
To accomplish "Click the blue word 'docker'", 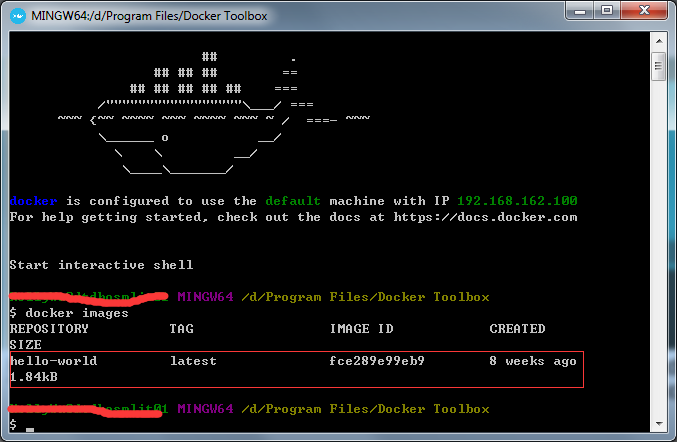I will tap(33, 201).
